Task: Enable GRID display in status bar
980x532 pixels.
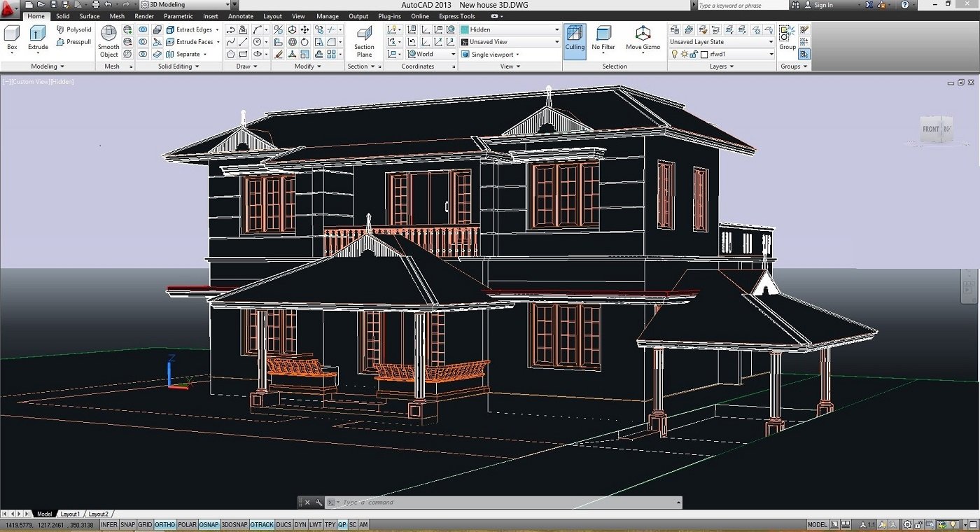Action: 145,524
